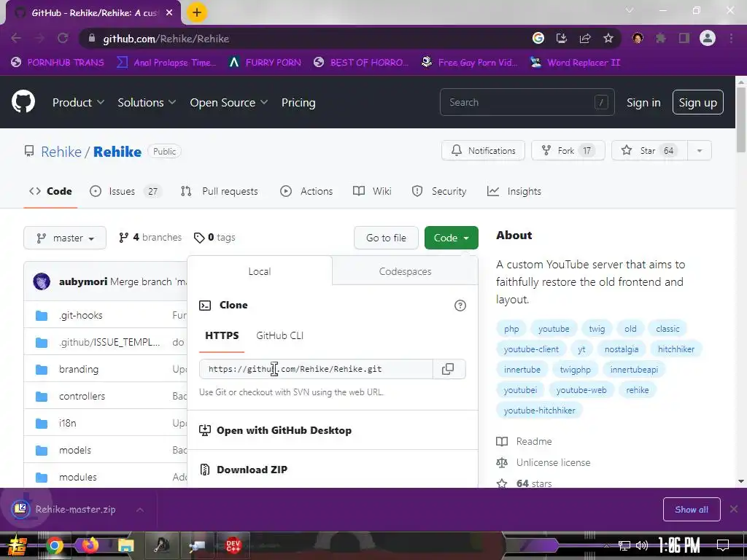Click the browser reload icon
The width and height of the screenshot is (747, 560).
coord(63,38)
